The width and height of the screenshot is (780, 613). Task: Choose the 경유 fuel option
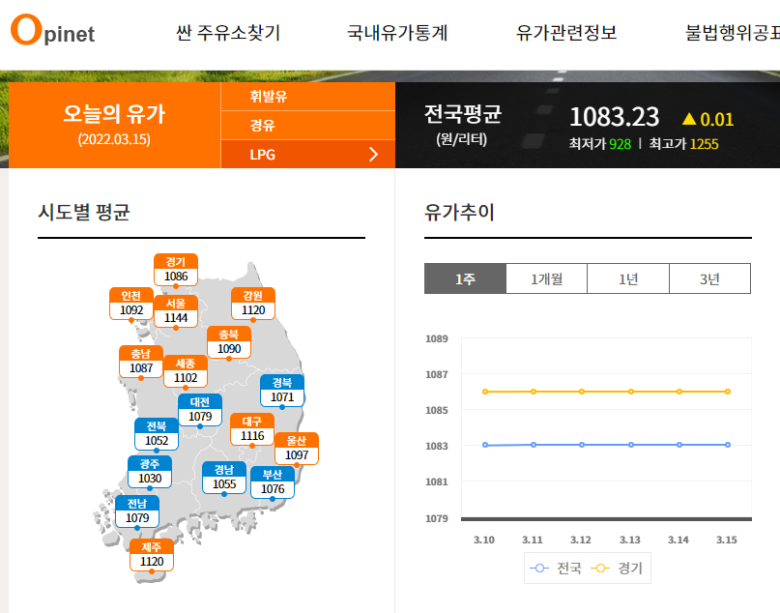[x=263, y=126]
